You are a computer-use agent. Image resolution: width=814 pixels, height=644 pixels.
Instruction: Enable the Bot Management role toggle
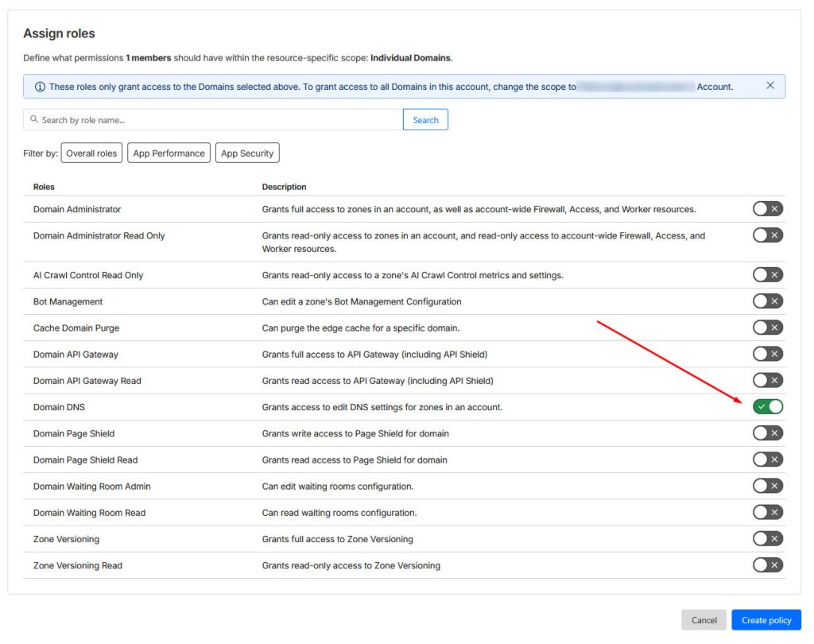767,301
